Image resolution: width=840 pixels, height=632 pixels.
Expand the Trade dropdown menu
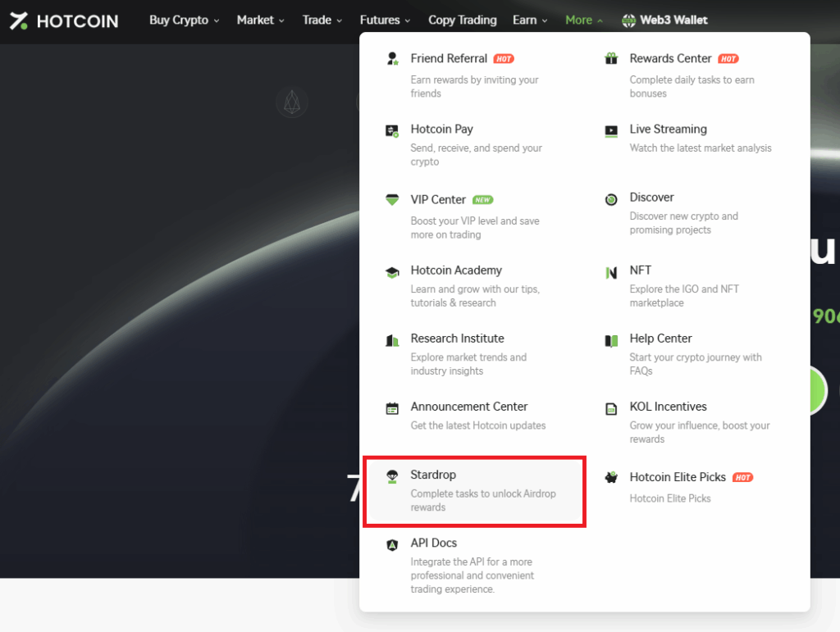[x=322, y=20]
